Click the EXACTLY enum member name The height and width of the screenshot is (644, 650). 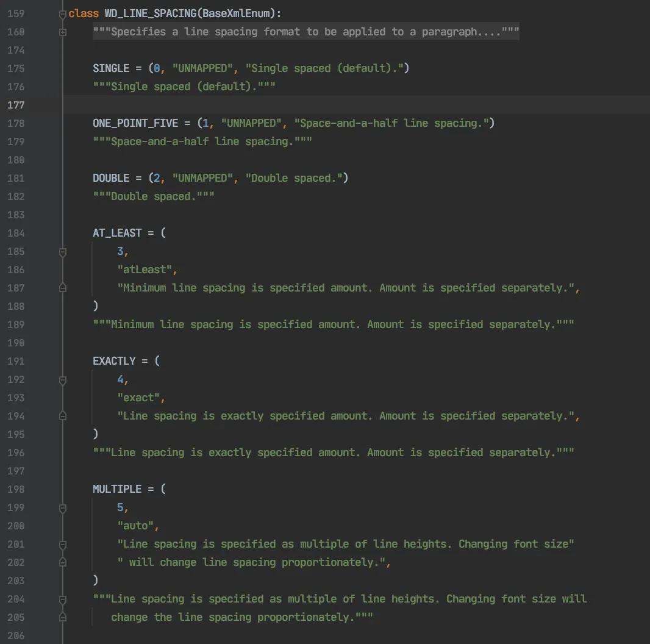tap(114, 361)
